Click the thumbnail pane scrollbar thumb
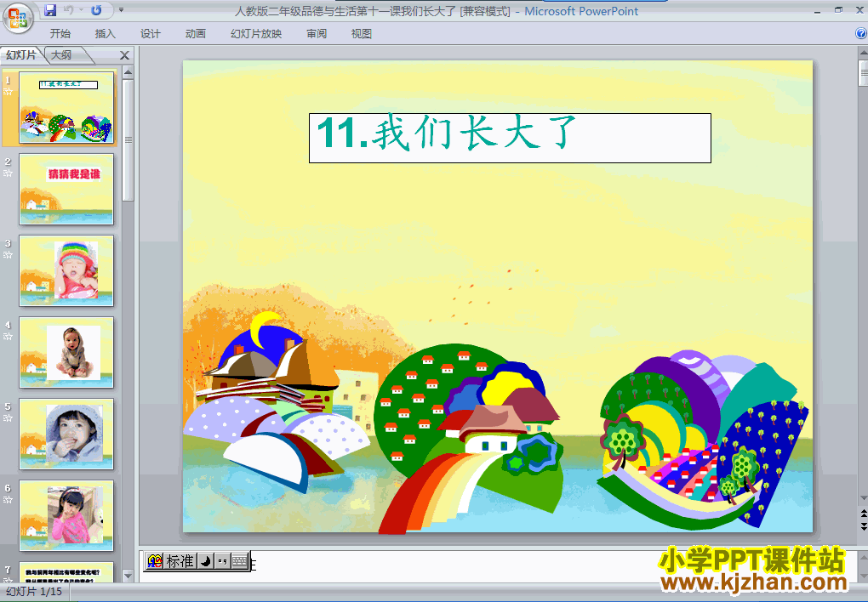 [128, 140]
